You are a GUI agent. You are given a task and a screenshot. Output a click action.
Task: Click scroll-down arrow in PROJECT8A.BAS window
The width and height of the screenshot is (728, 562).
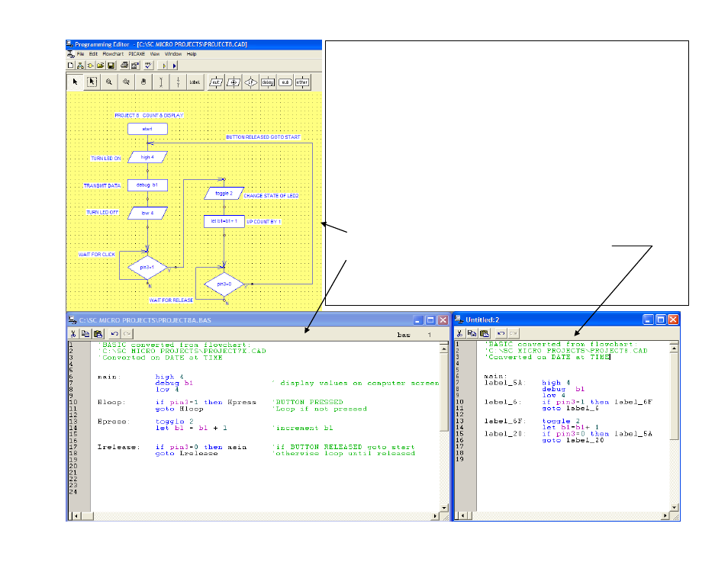[x=444, y=508]
